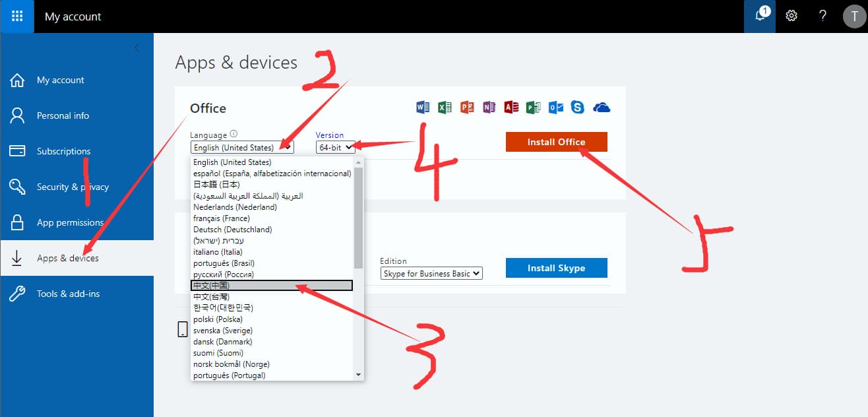Choose svenska (Sverige) from language list
The width and height of the screenshot is (868, 417).
272,331
